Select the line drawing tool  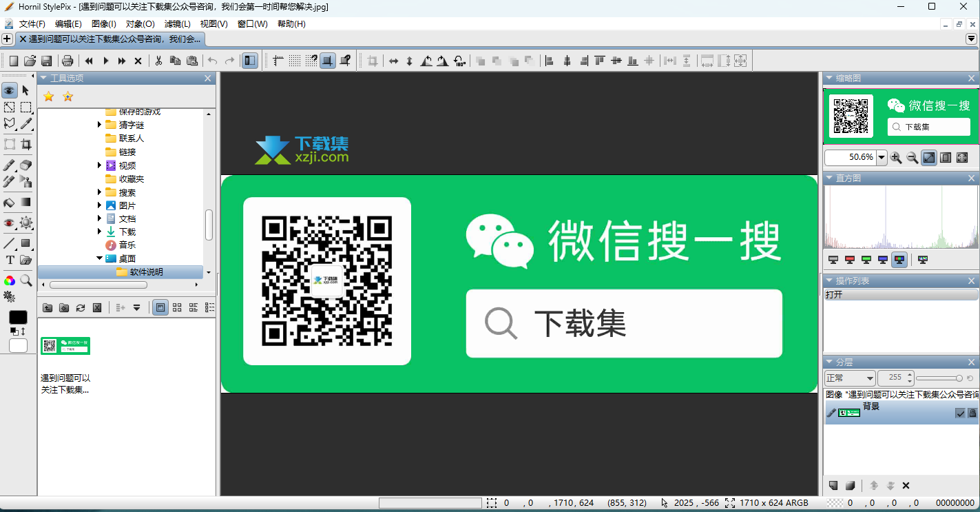click(10, 243)
